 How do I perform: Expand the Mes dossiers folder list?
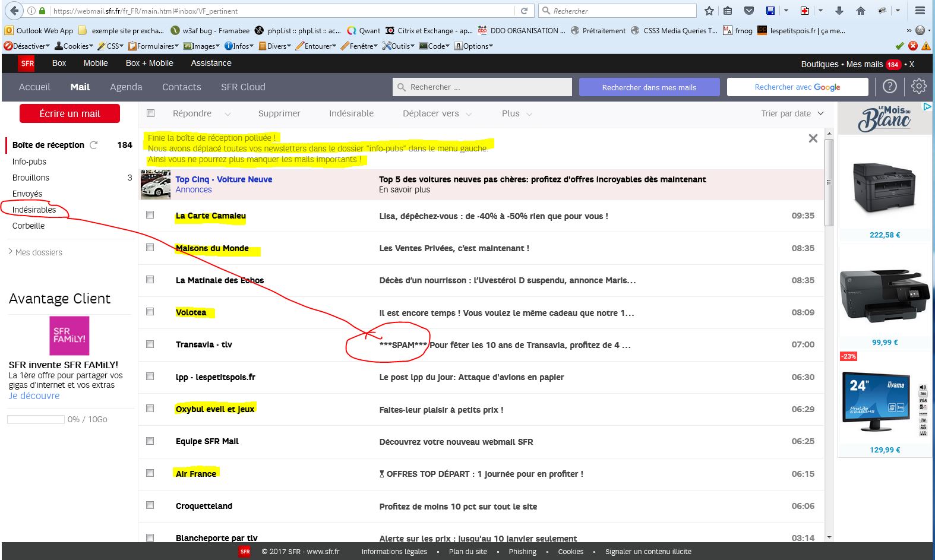pos(36,252)
